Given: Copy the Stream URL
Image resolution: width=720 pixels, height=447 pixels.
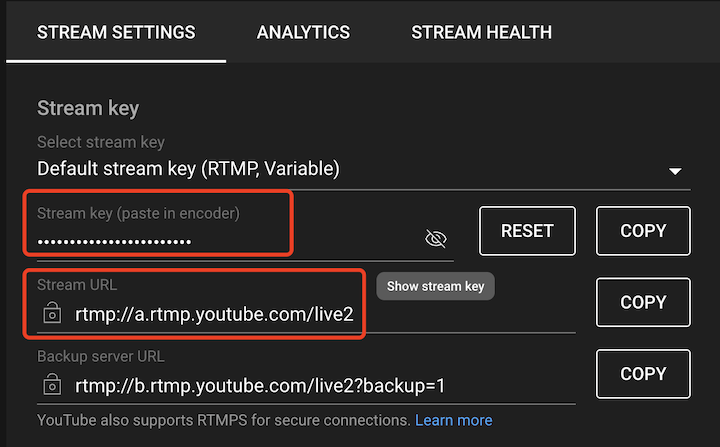Looking at the screenshot, I should (643, 302).
